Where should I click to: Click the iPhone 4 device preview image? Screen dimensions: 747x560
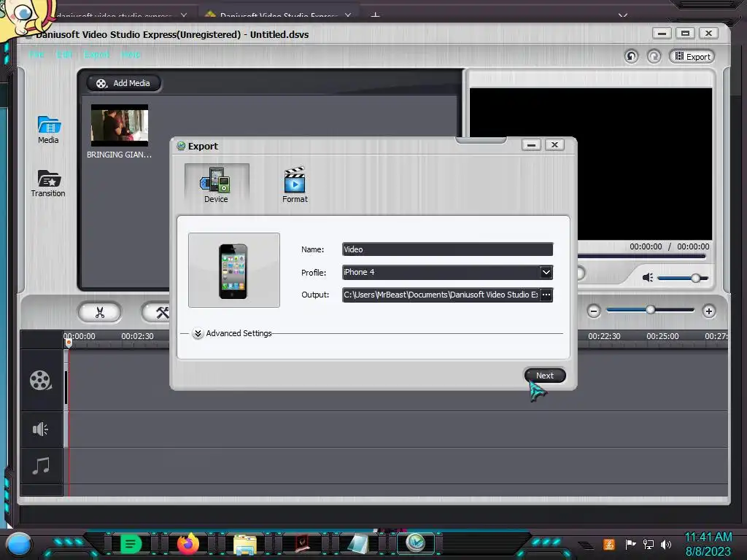click(234, 270)
